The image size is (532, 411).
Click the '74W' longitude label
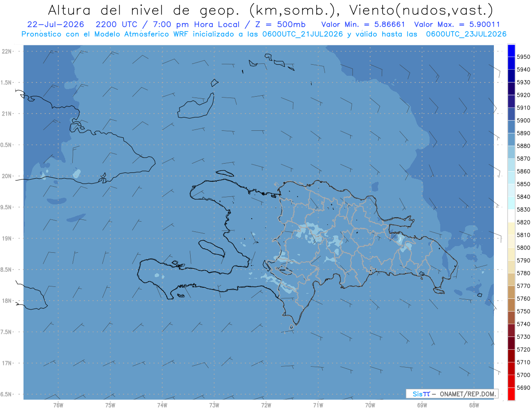tap(162, 405)
